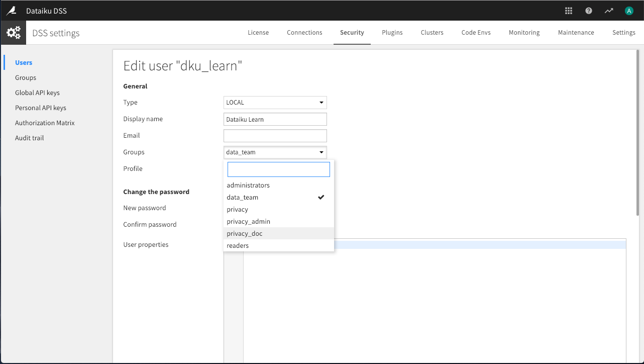Click the group search box in dropdown
The width and height of the screenshot is (644, 364).
279,169
